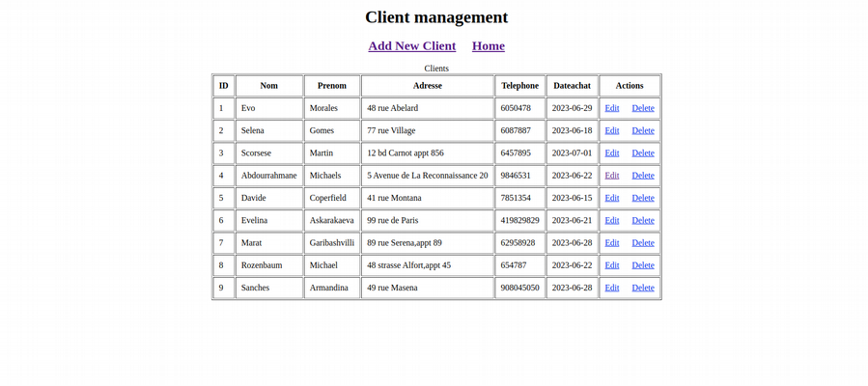Click the address 99 rue de Paris

coord(428,220)
